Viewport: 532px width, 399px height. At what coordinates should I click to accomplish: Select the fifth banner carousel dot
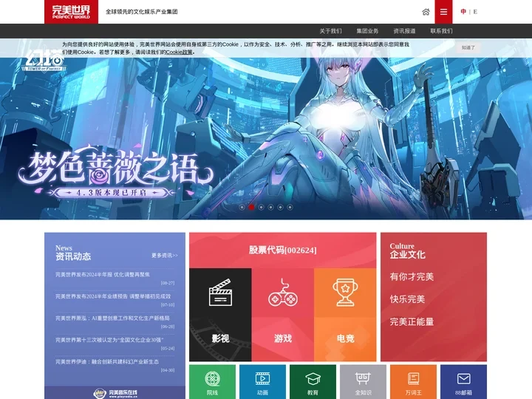(x=280, y=207)
